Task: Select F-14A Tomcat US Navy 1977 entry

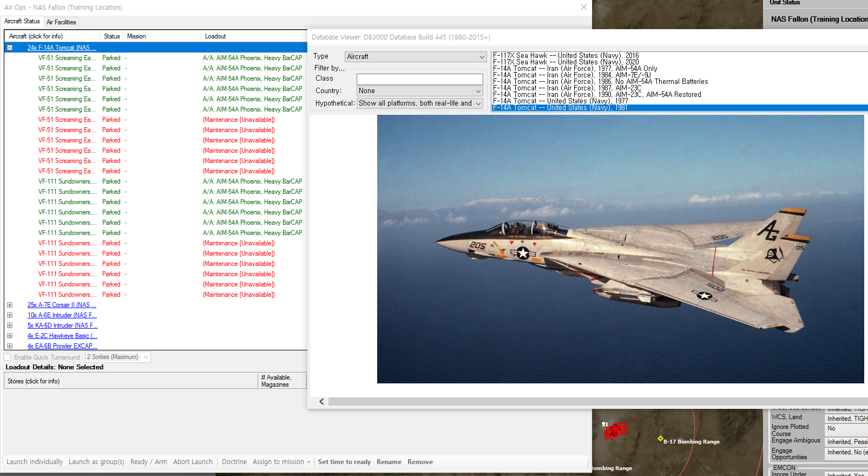Action: tap(560, 101)
